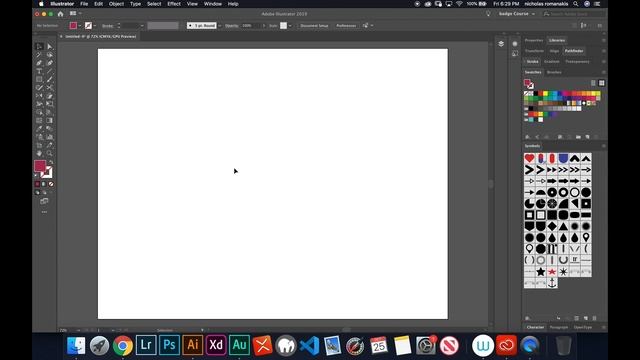Screen dimensions: 640x360
Task: Open the Trash in the Dock
Action: pos(564,345)
